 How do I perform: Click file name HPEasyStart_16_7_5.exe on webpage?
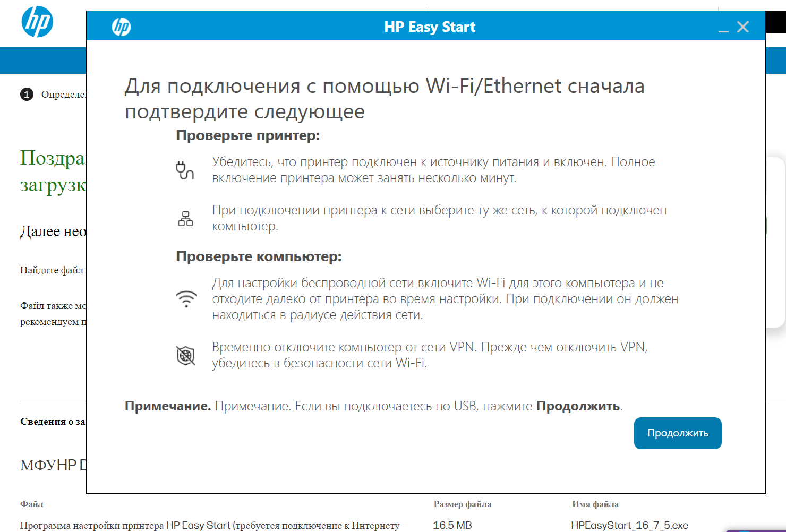pos(629,525)
